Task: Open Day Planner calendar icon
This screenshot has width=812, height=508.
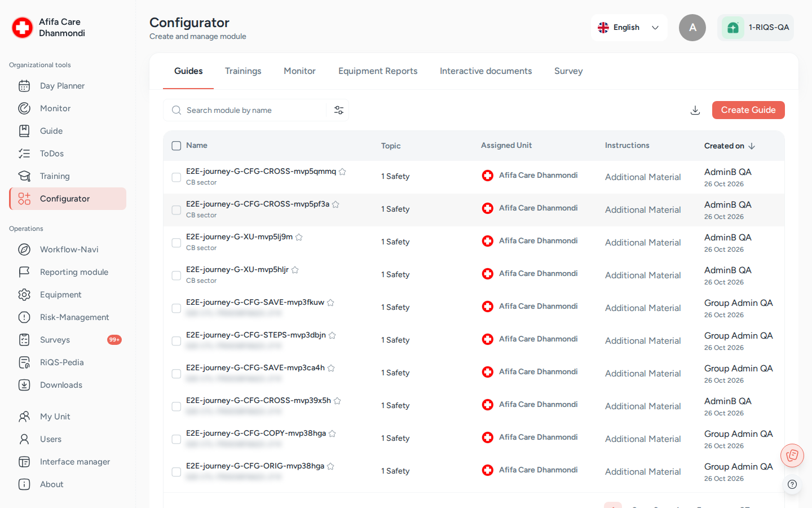Action: click(x=24, y=86)
